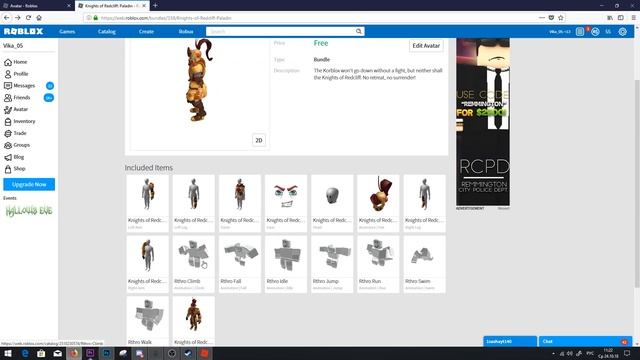Open the Rthro Idle animation item
This screenshot has width=640, height=360.
(286, 264)
